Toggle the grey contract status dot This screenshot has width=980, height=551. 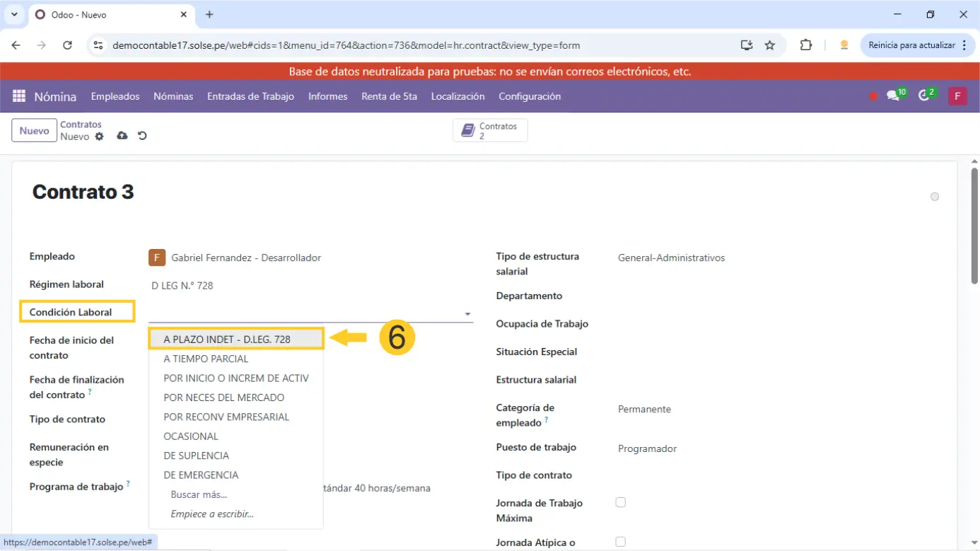(934, 197)
